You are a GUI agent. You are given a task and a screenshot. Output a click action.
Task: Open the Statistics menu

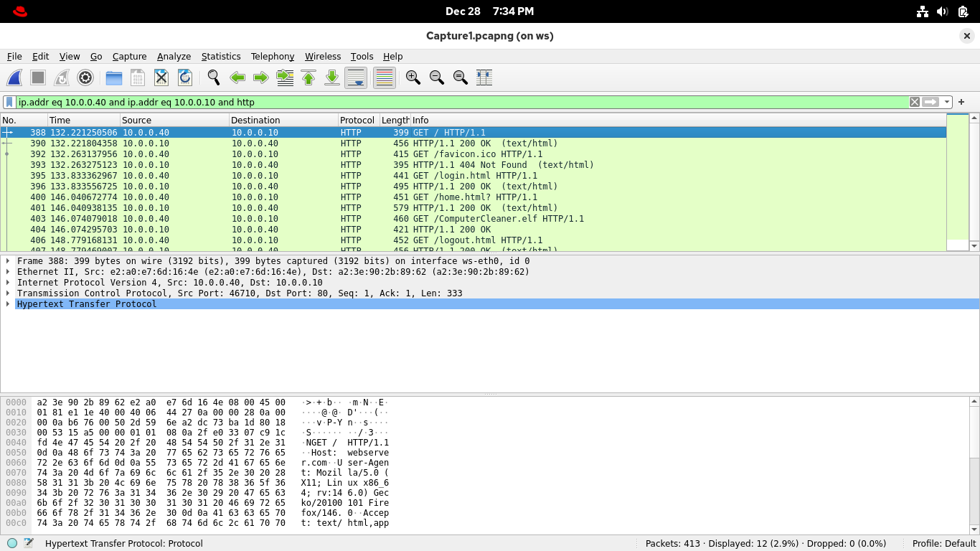coord(220,57)
